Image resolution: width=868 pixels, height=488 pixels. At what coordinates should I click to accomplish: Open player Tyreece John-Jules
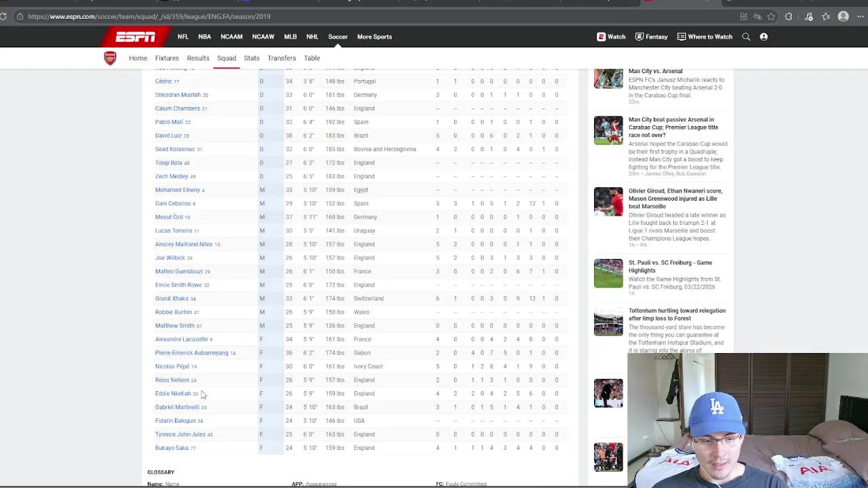click(180, 434)
